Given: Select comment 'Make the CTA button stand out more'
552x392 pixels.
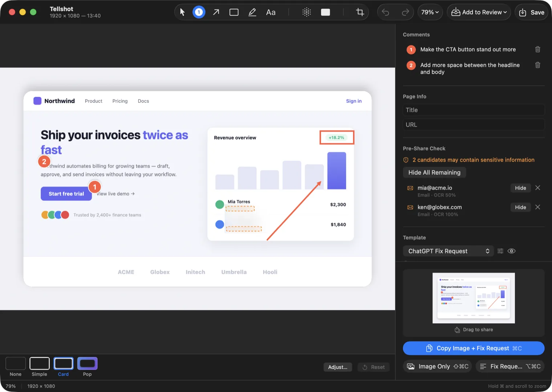Looking at the screenshot, I should click(x=468, y=49).
